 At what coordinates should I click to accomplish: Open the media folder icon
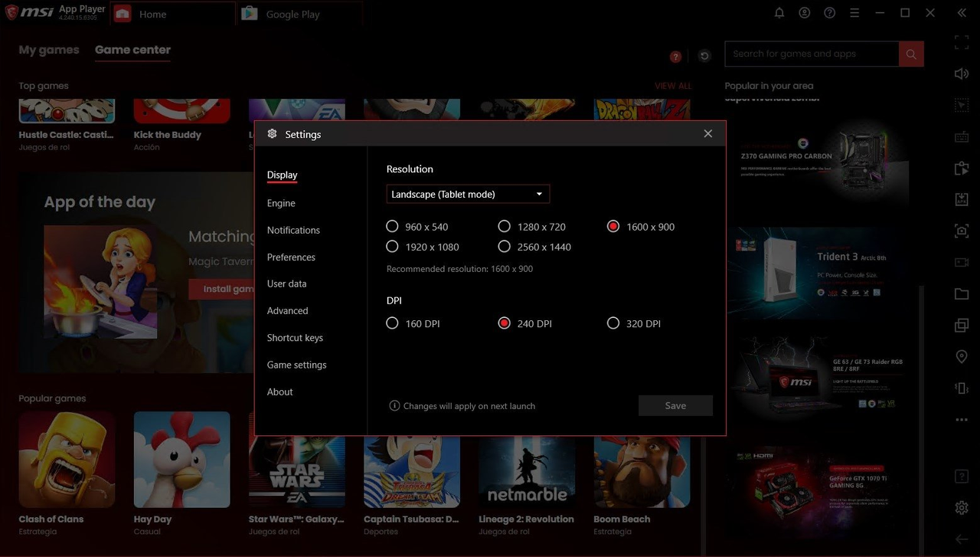(962, 294)
